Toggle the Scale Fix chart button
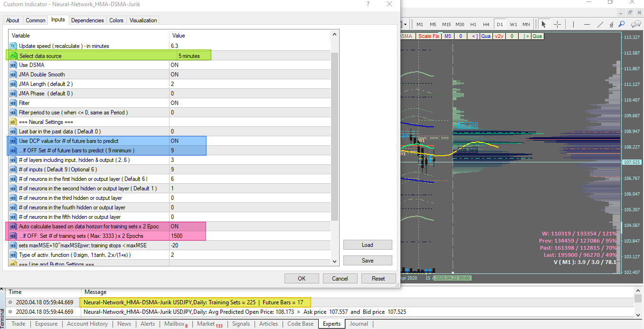The width and height of the screenshot is (644, 329). (428, 36)
